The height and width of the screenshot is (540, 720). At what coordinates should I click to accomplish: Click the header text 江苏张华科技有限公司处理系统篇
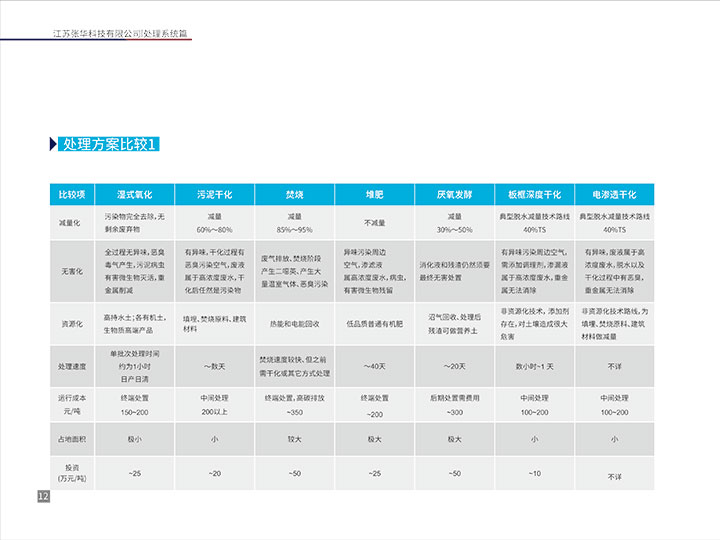pyautogui.click(x=120, y=33)
